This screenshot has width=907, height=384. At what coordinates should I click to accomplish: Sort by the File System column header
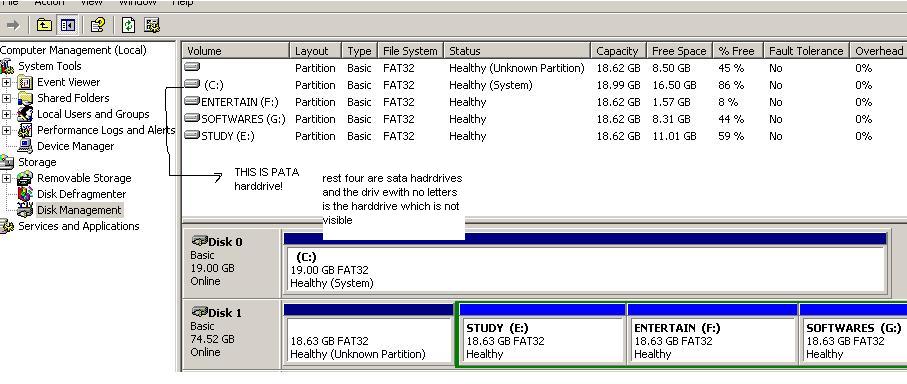410,51
